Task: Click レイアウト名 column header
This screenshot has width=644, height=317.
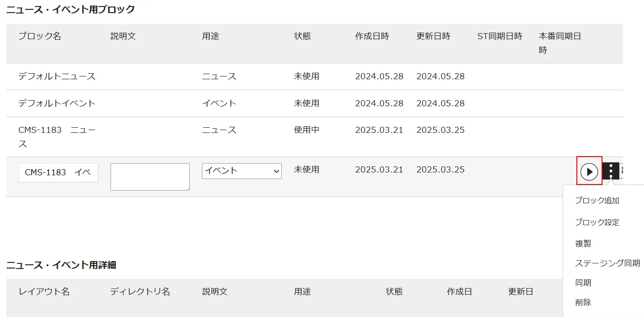Action: click(44, 292)
